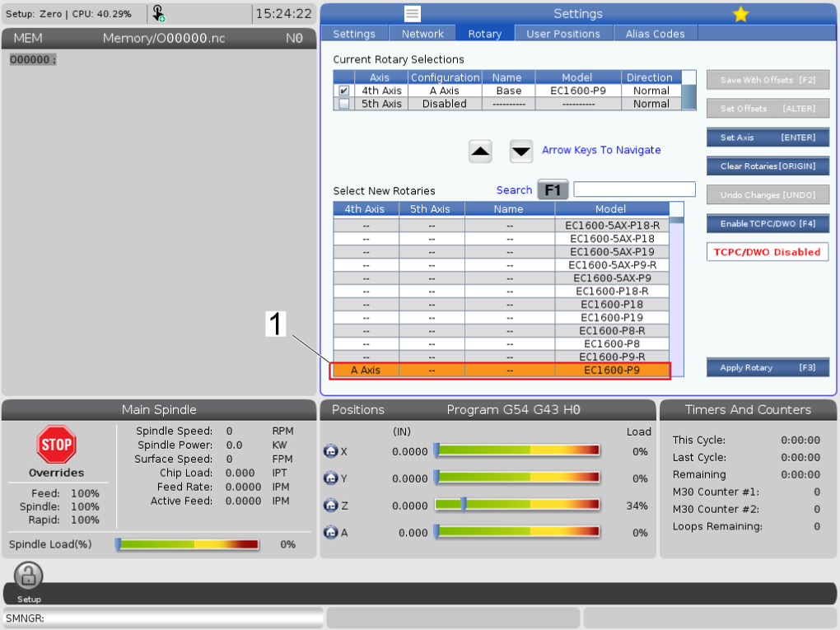Click the Spindle Load percentage bar
Screen dimensions: 840x630
tap(188, 544)
